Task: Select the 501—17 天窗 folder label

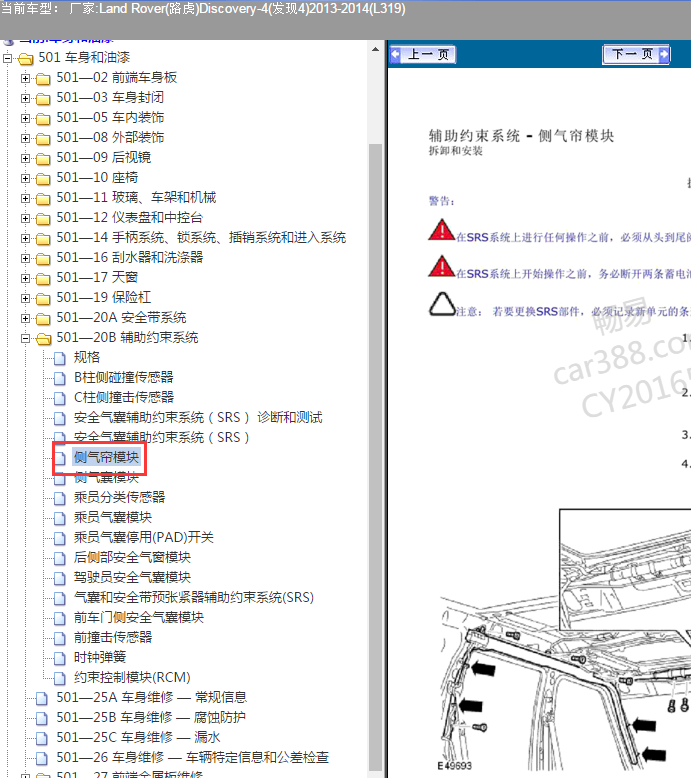Action: (x=97, y=277)
